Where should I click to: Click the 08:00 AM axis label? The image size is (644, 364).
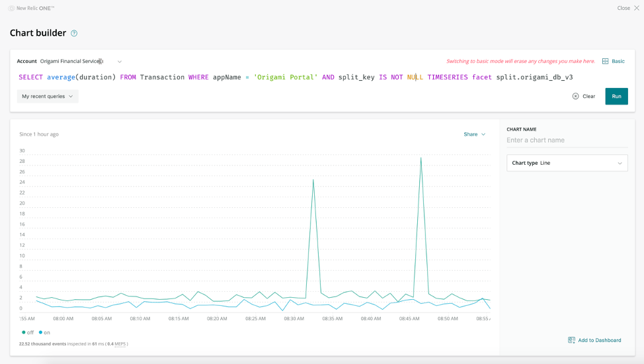click(x=63, y=318)
